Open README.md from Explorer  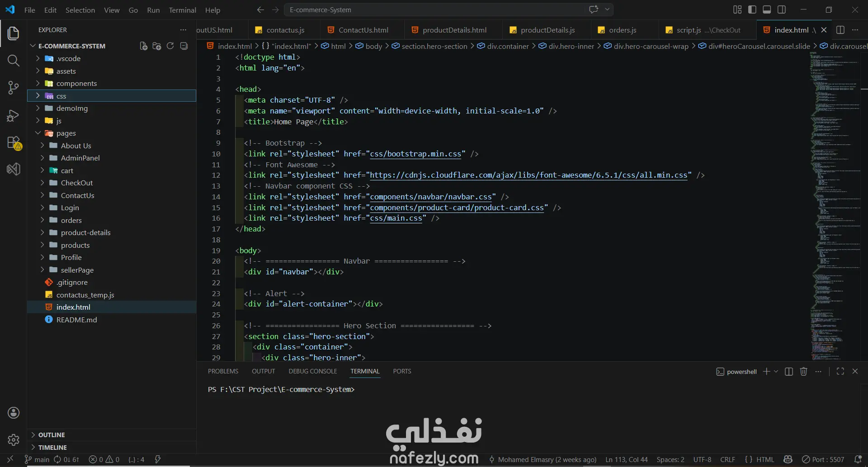[x=112, y=320]
